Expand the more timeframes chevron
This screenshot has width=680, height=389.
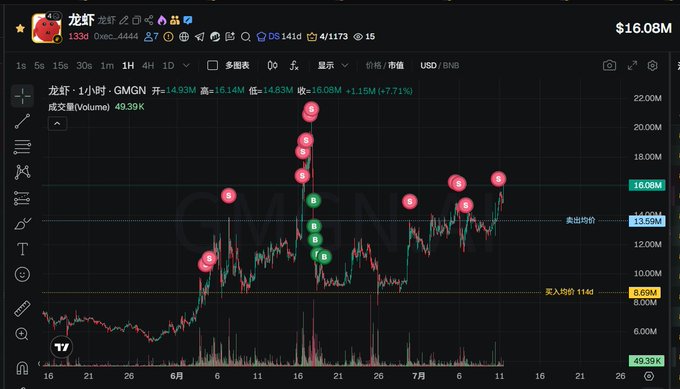(186, 65)
